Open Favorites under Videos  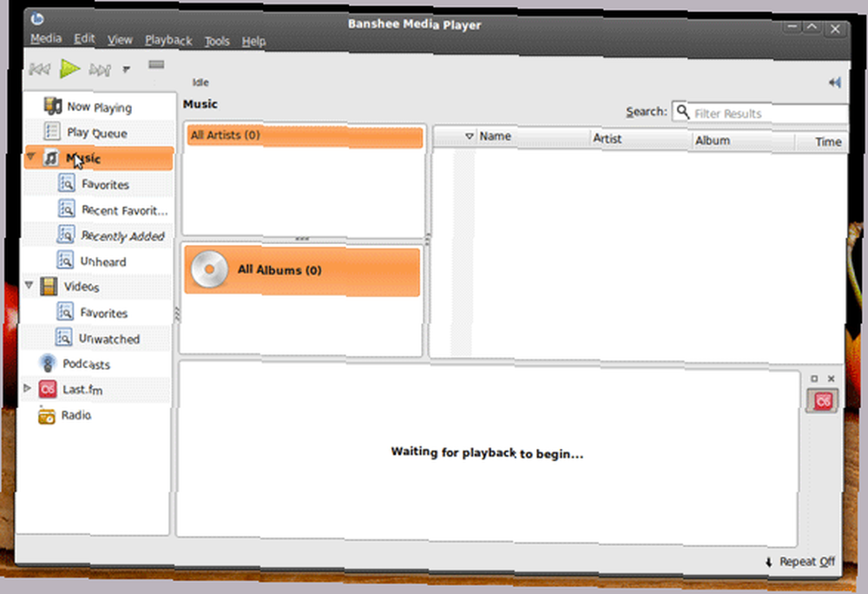[x=103, y=313]
